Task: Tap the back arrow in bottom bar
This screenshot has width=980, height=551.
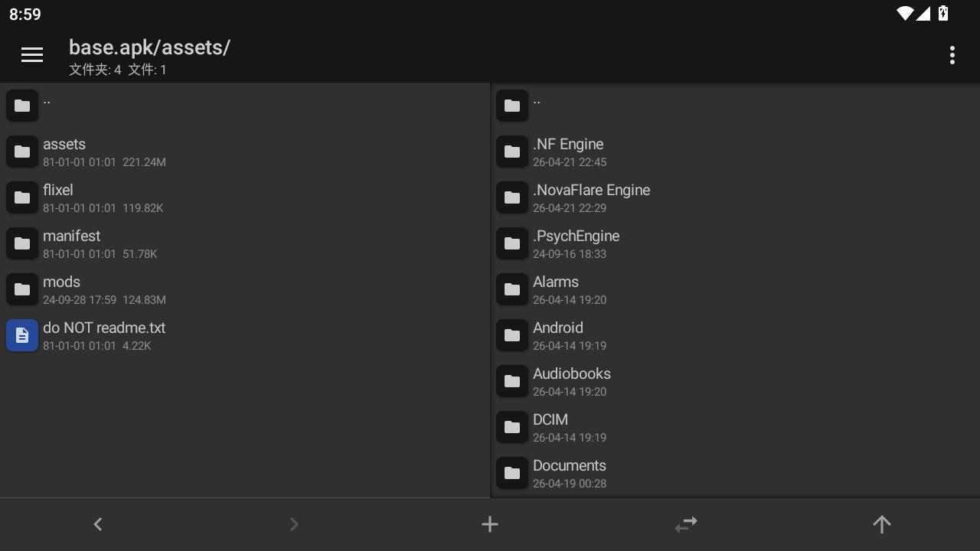Action: (98, 524)
